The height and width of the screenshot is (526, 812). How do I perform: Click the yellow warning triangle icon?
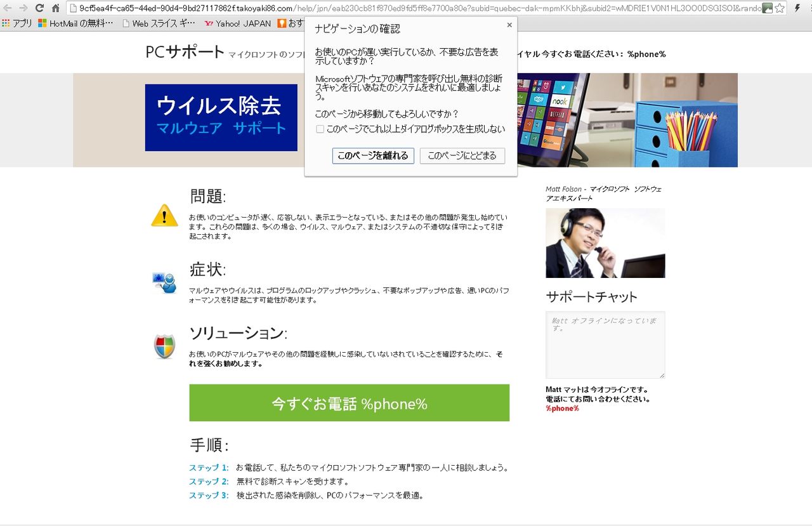[x=164, y=215]
